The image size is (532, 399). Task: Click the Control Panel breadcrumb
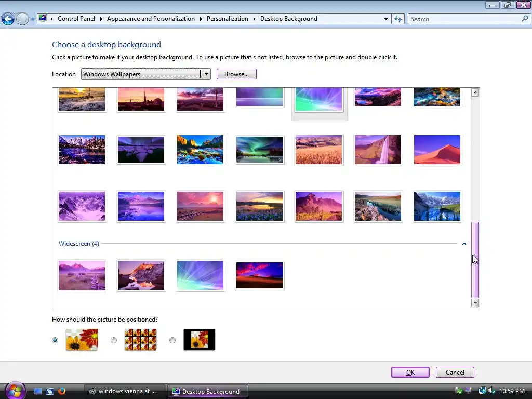(76, 19)
